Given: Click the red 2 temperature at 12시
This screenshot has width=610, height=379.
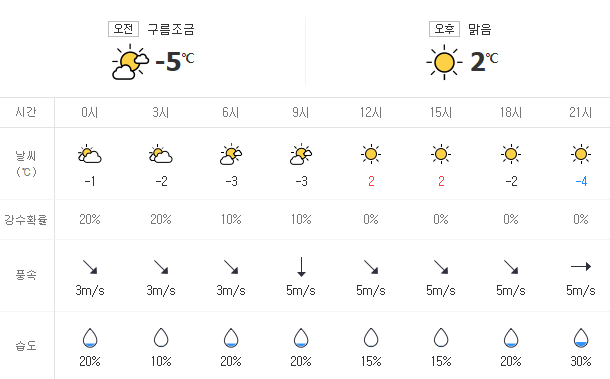Looking at the screenshot, I should click(x=371, y=181).
